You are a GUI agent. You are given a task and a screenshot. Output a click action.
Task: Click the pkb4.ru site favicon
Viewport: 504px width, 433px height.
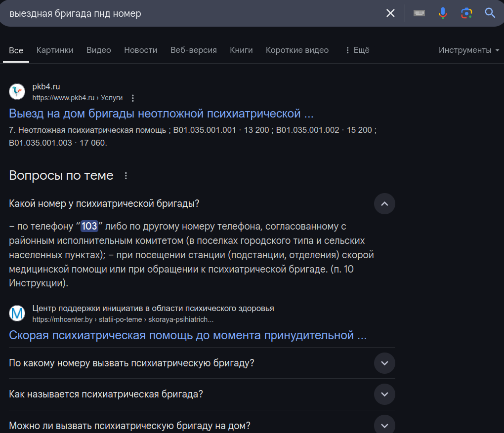[x=17, y=92]
